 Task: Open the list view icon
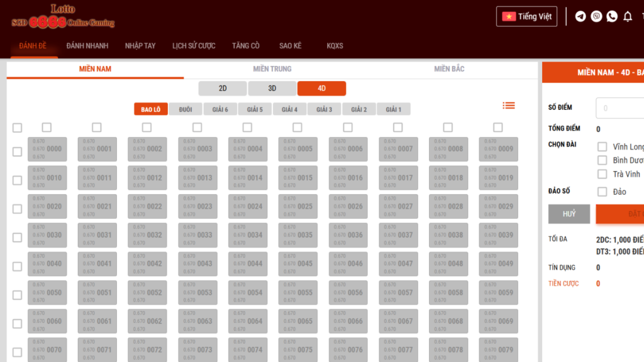[x=508, y=106]
